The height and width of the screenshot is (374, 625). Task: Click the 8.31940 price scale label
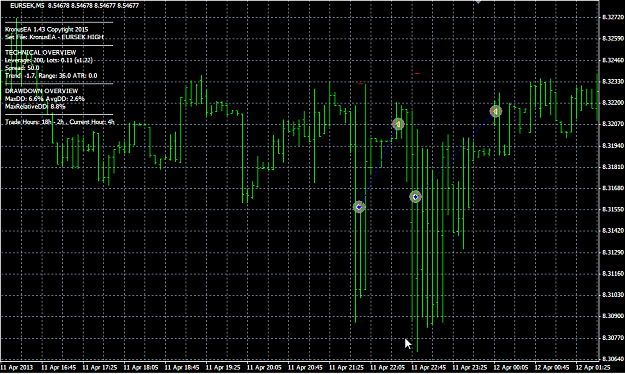pos(613,146)
